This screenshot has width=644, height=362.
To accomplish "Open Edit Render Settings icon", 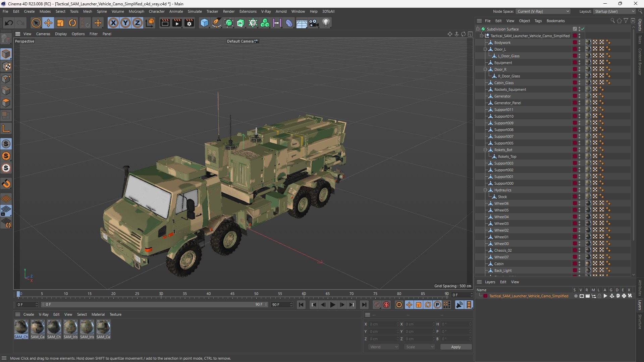I will (189, 23).
